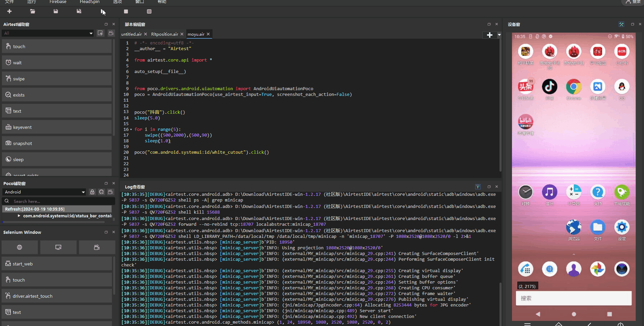Click the Selenium globe browser icon
This screenshot has width=644, height=326.
pyautogui.click(x=20, y=247)
